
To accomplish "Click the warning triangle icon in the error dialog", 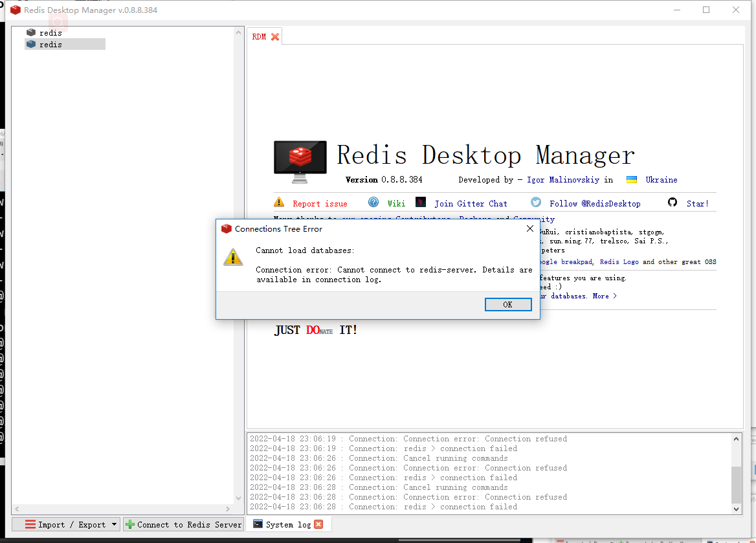I will [x=233, y=257].
